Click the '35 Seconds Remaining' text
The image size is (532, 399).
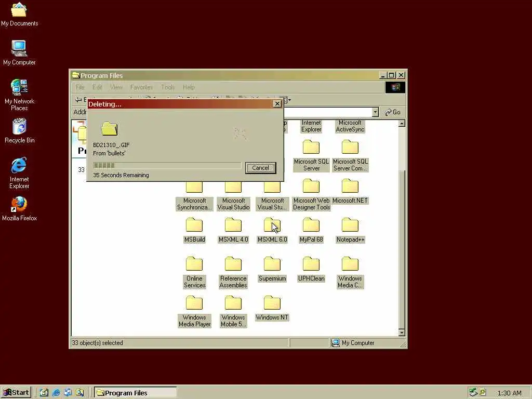click(121, 175)
